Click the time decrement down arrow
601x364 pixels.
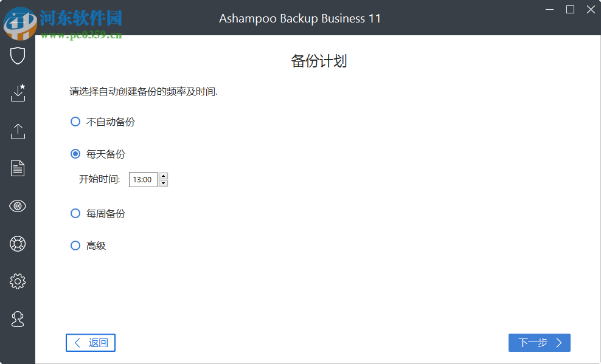(x=163, y=183)
